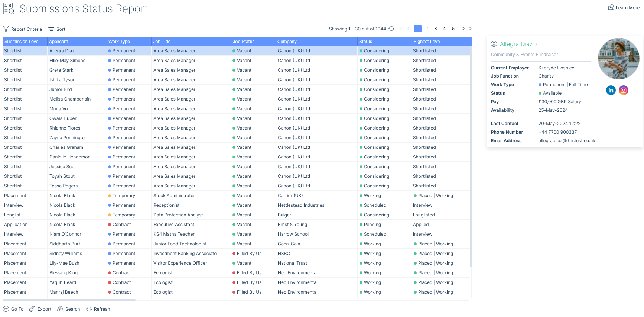Select the Danielle Henderson applicant cell
The height and width of the screenshot is (317, 644).
[x=77, y=157]
